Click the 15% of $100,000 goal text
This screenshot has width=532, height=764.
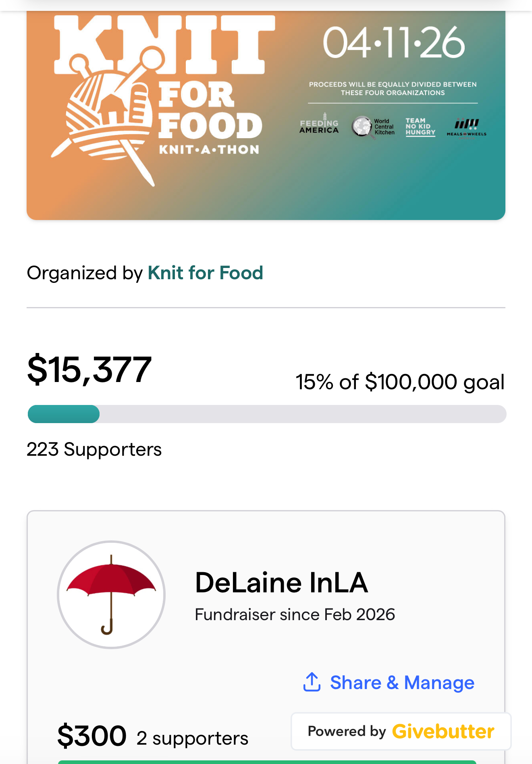tap(400, 382)
